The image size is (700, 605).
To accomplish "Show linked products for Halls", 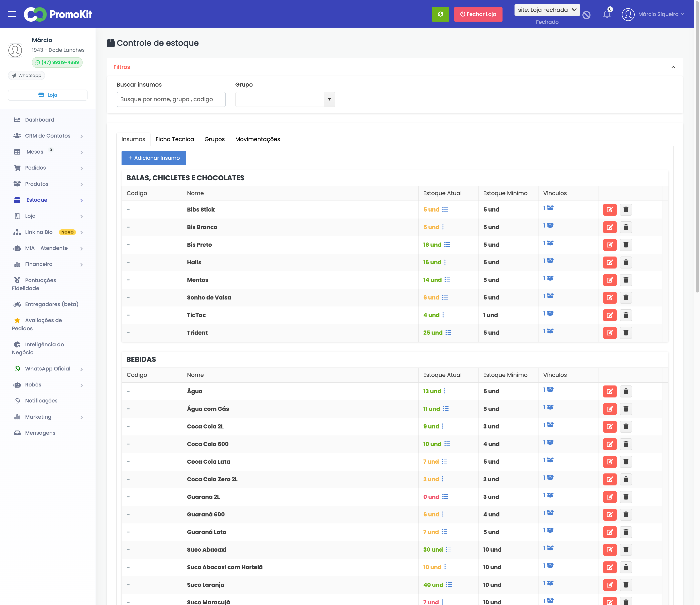I will [x=548, y=261].
